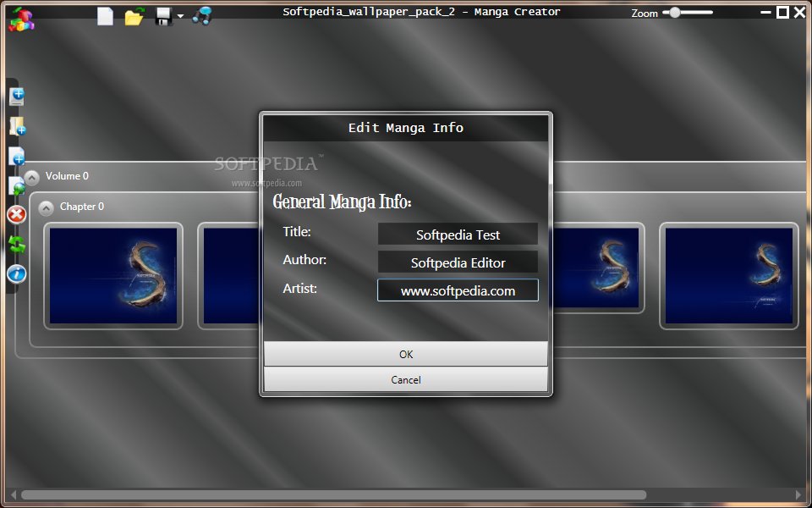812x508 pixels.
Task: Add a volume from the sidebar
Action: tap(17, 97)
